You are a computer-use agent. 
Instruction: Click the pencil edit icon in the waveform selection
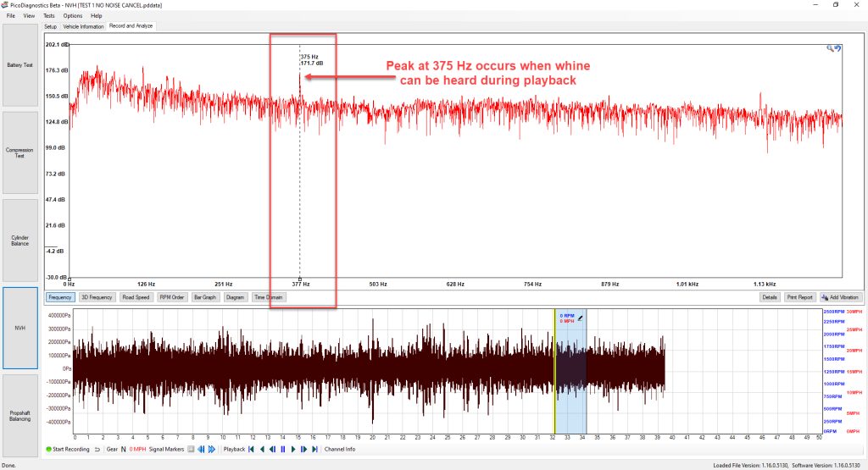(580, 318)
